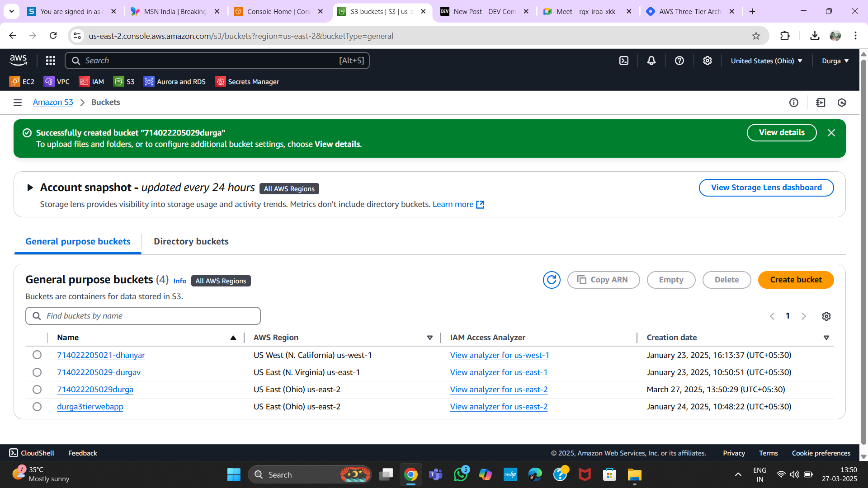Open File Explorer from the taskbar

635,475
